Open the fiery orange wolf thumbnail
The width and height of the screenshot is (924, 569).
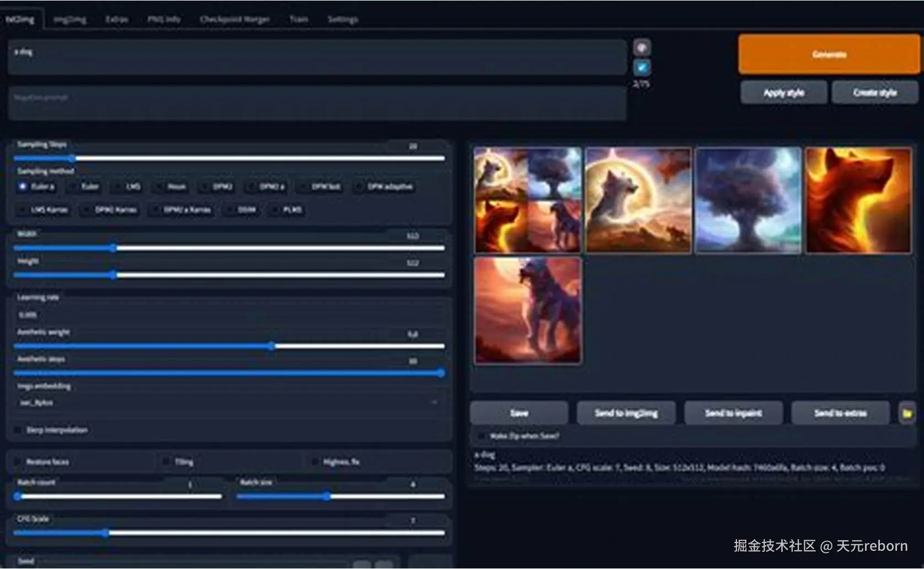click(858, 200)
